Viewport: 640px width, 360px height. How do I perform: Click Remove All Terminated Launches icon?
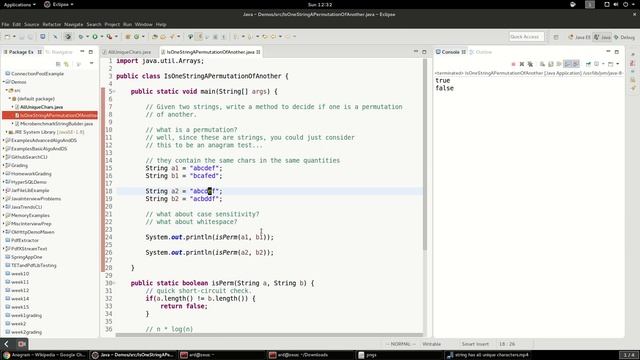point(530,64)
